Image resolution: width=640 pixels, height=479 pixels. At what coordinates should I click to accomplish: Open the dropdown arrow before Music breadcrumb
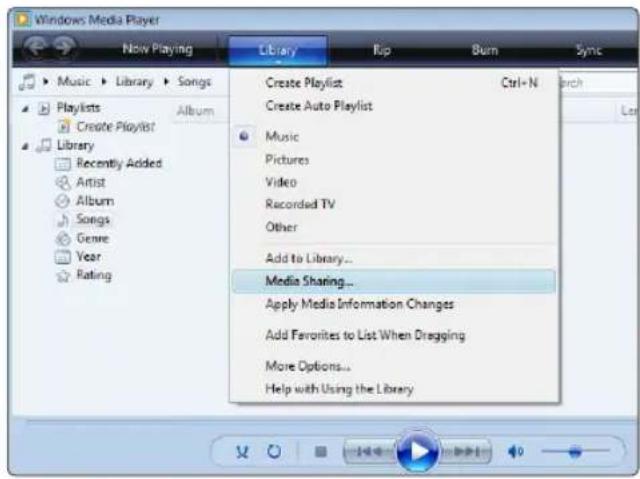46,82
